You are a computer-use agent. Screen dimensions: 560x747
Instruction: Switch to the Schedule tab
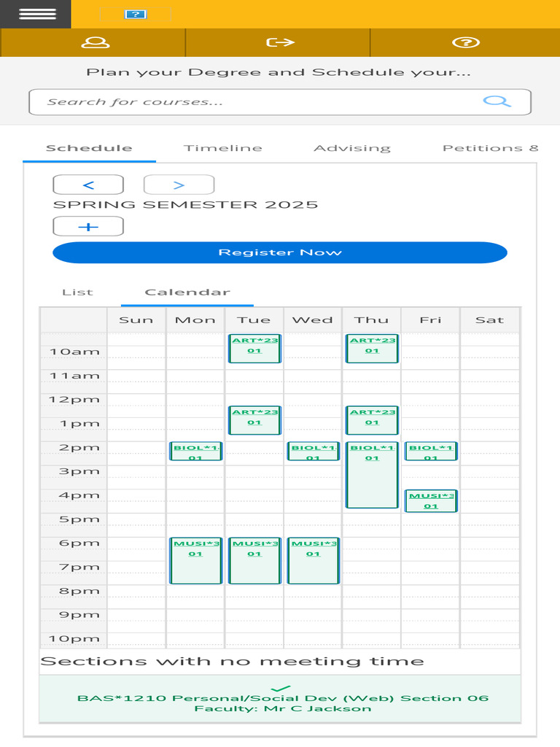coord(89,148)
